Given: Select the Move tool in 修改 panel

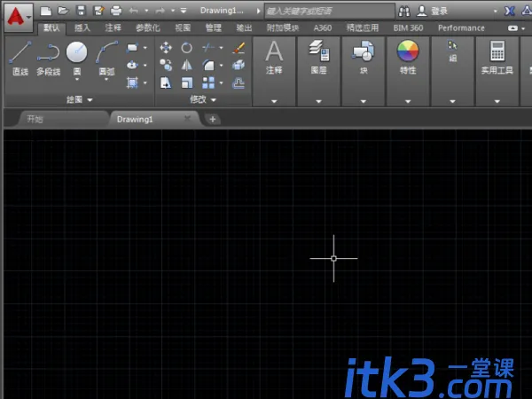Looking at the screenshot, I should click(166, 48).
